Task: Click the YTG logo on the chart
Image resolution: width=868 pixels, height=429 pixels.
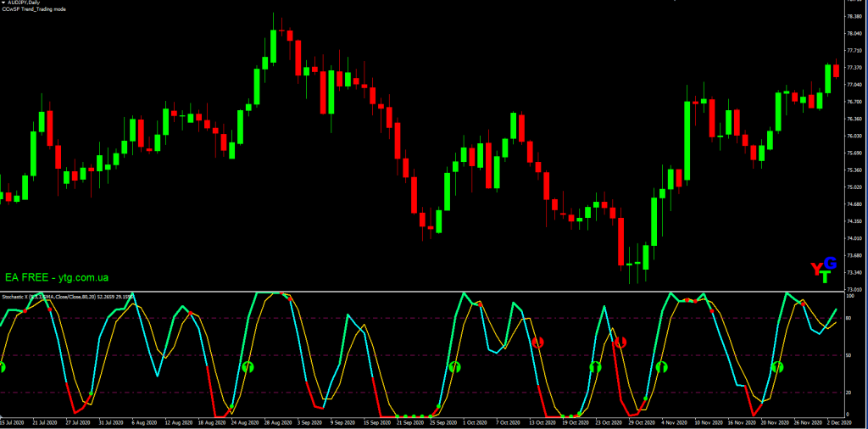Action: [823, 269]
